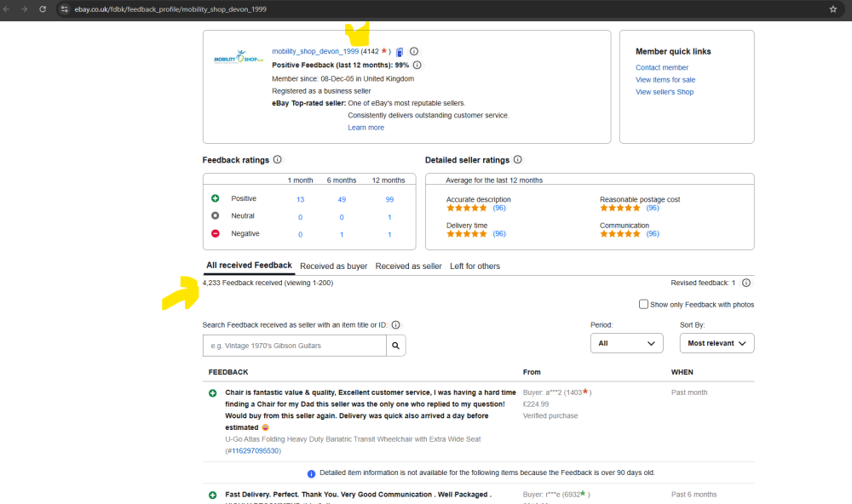Show info about Detailed seller ratings

[518, 160]
